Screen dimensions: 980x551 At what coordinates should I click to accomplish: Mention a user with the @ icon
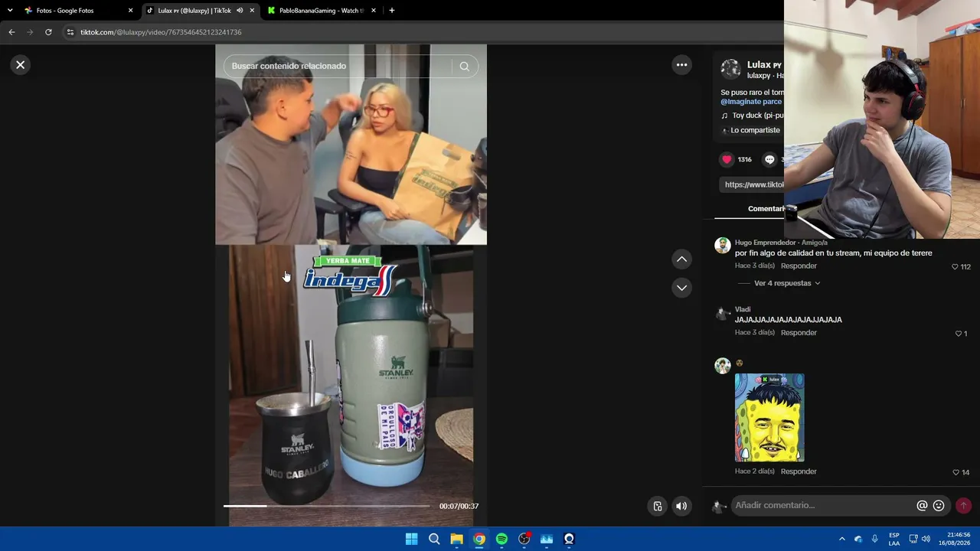coord(922,506)
